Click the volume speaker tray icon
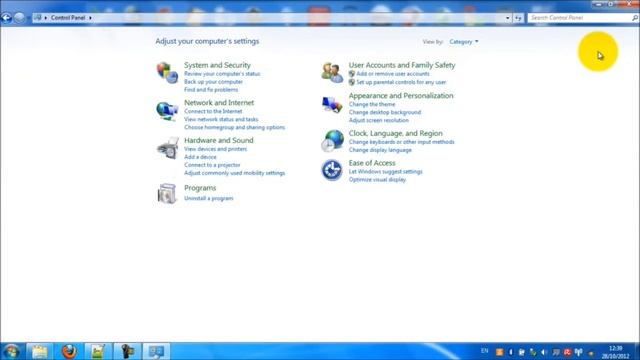The height and width of the screenshot is (360, 640). [x=544, y=352]
